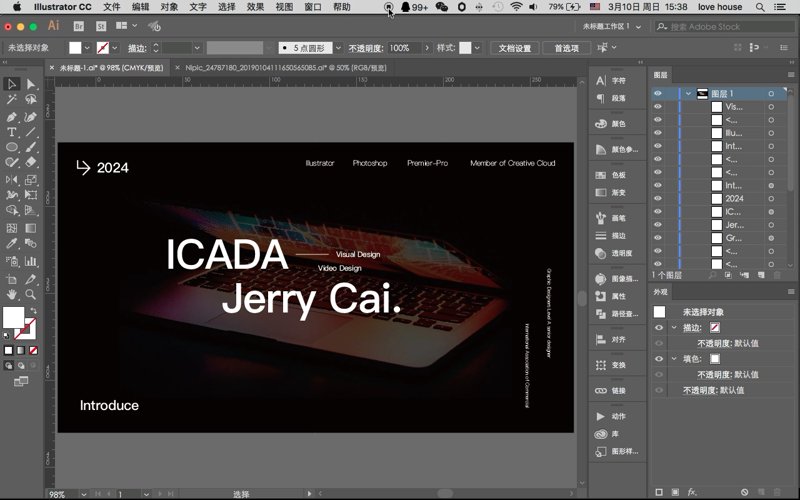Select the Type tool
Image resolution: width=800 pixels, height=500 pixels.
12,132
